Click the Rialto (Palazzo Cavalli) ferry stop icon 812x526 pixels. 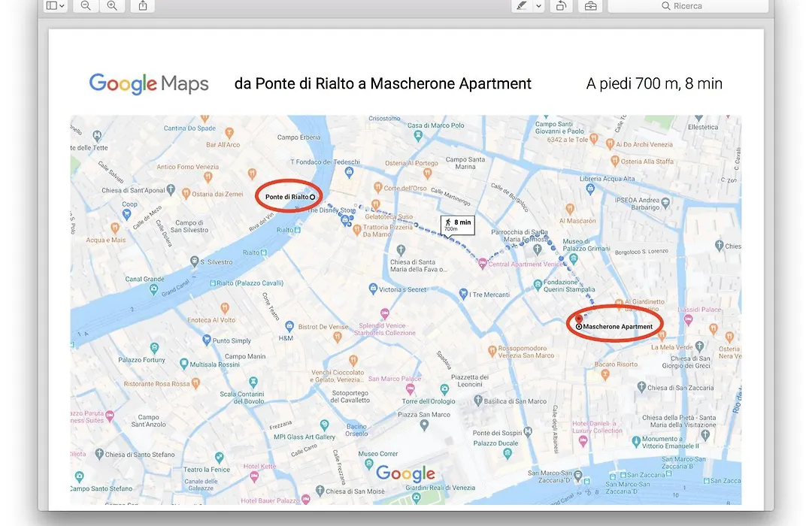tap(212, 283)
